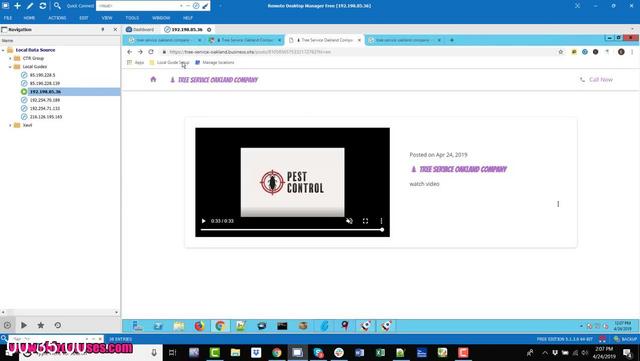The width and height of the screenshot is (640, 361).
Task: Click the plus add-entry icon in title bar
Action: coord(18,6)
